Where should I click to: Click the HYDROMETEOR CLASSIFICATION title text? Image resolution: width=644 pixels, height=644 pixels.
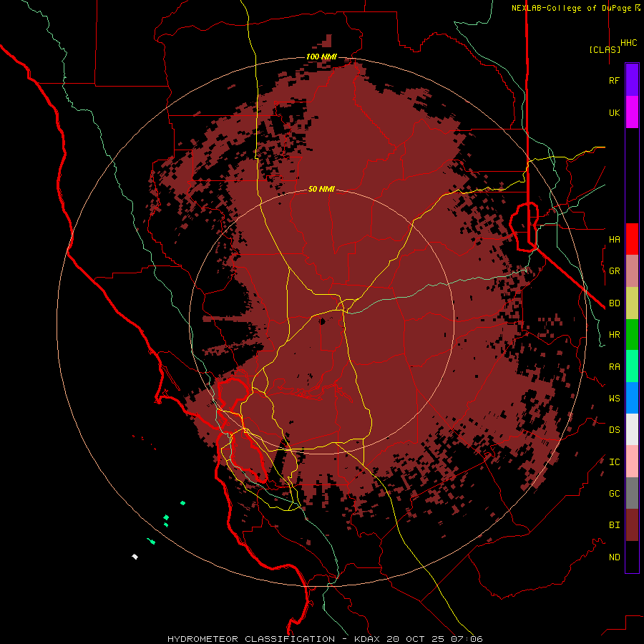click(x=251, y=639)
